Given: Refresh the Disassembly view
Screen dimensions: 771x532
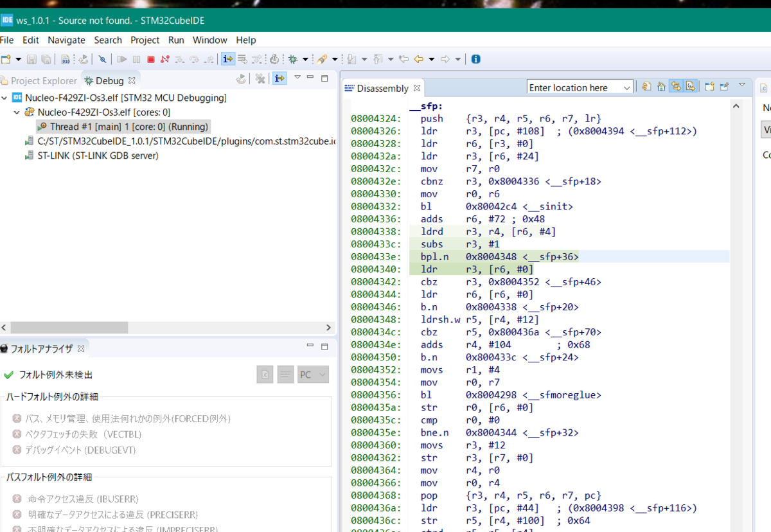Looking at the screenshot, I should tap(646, 86).
